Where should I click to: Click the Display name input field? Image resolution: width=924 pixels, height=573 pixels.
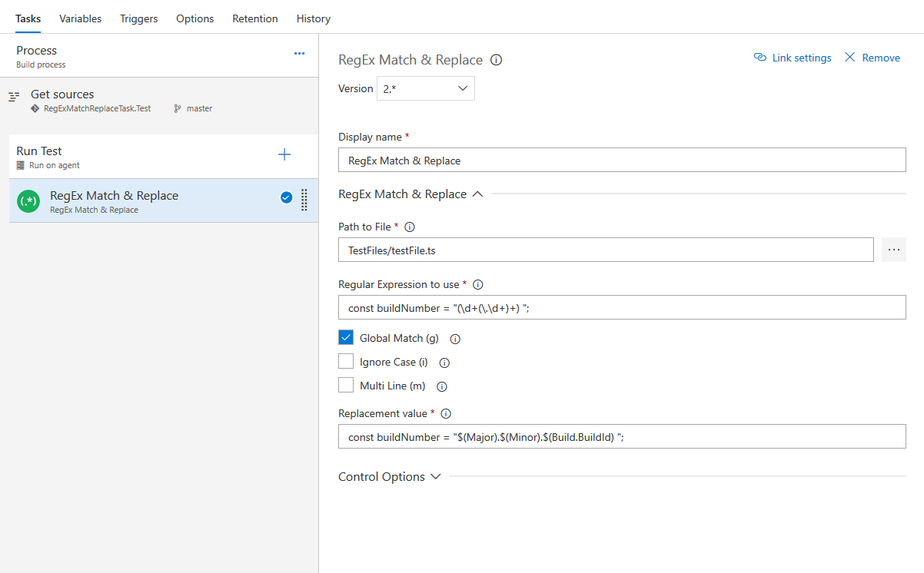(x=622, y=160)
